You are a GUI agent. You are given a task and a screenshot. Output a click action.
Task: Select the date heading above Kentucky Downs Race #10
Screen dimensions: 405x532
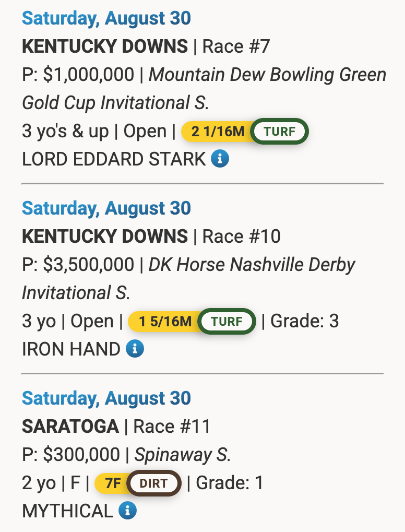(106, 208)
